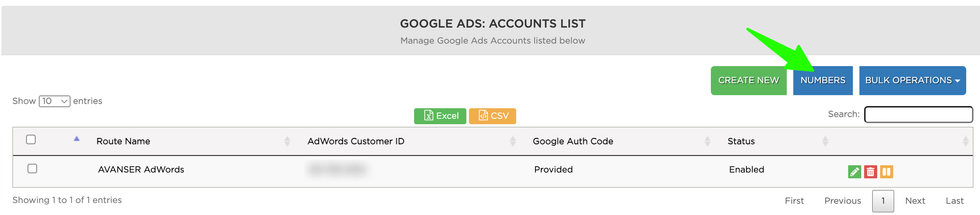Screen dimensions: 980x215
Task: Click into the Search input field
Action: tap(918, 114)
